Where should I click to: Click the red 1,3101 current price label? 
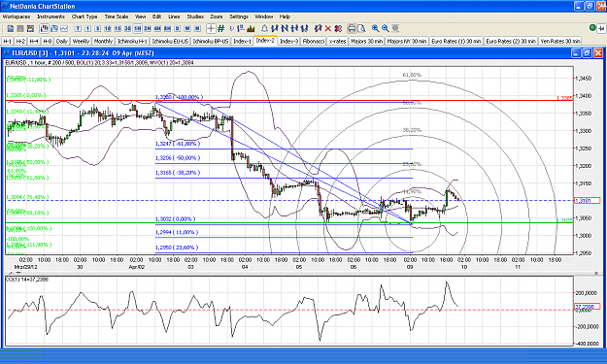pyautogui.click(x=587, y=200)
